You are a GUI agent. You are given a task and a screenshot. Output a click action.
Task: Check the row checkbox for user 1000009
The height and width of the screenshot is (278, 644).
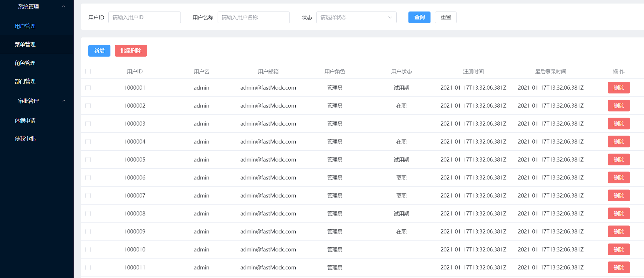tap(88, 231)
